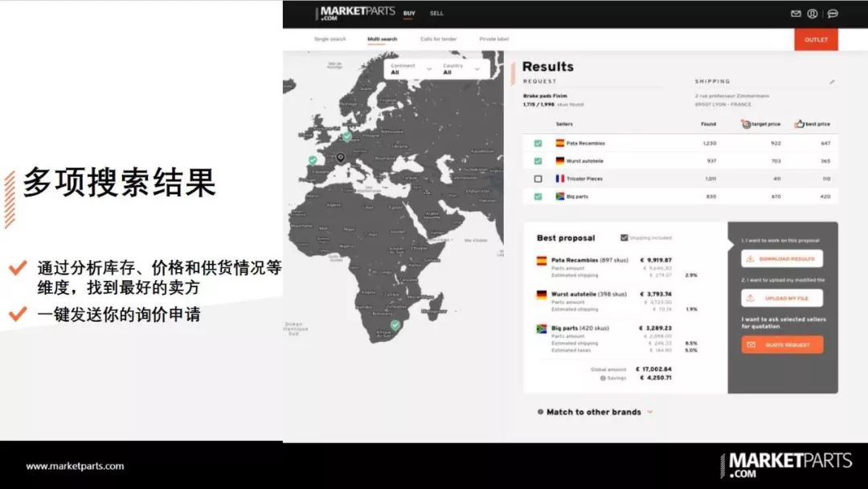Screen dimensions: 868x489
Task: Select the green map marker over Spain
Action: pos(313,160)
